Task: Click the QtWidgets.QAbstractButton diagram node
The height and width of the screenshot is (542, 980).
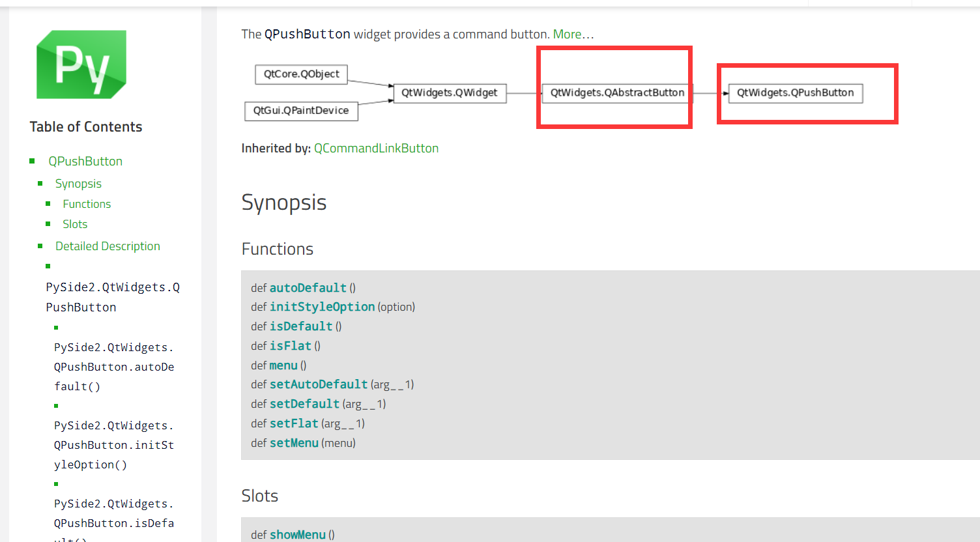Action: click(617, 93)
